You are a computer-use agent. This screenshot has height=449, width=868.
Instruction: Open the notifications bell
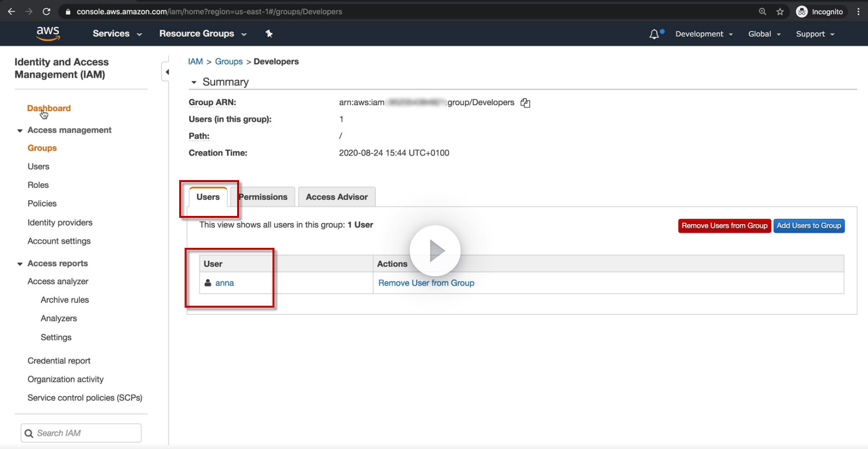click(x=654, y=34)
